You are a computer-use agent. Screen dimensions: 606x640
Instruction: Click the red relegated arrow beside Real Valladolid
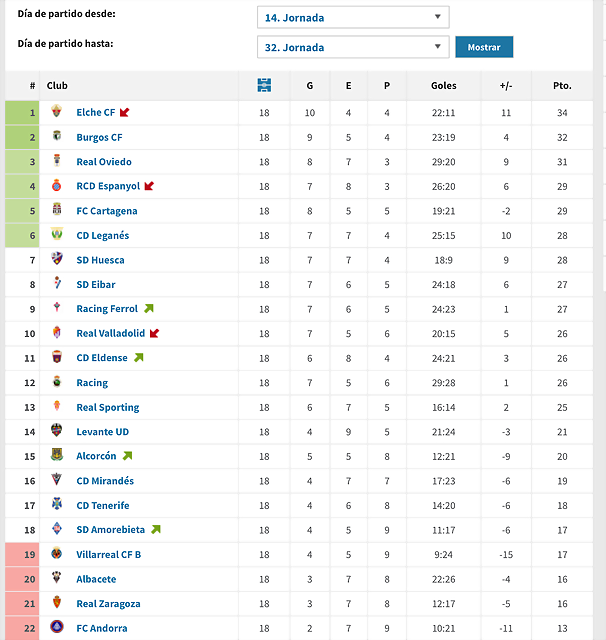pyautogui.click(x=154, y=333)
